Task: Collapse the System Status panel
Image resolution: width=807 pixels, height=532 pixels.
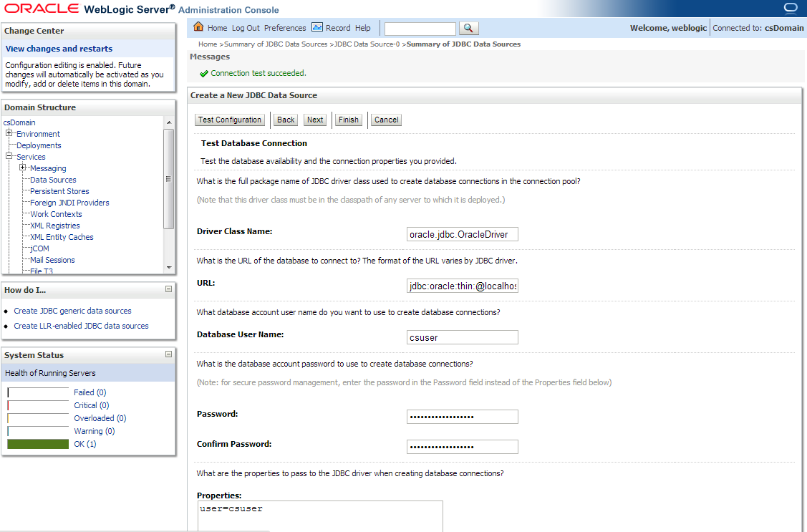Action: [x=168, y=354]
